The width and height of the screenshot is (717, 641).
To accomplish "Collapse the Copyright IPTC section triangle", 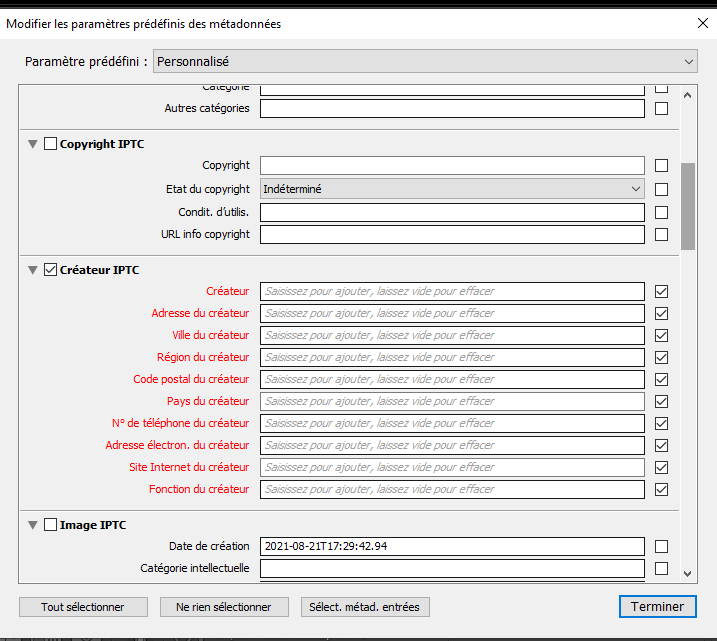I will tap(33, 144).
